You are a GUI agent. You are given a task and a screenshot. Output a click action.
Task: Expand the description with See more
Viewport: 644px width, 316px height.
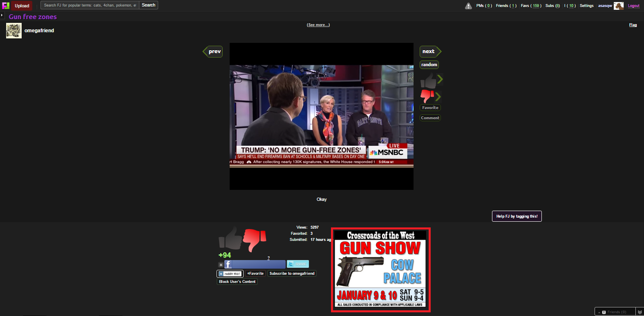pyautogui.click(x=318, y=25)
